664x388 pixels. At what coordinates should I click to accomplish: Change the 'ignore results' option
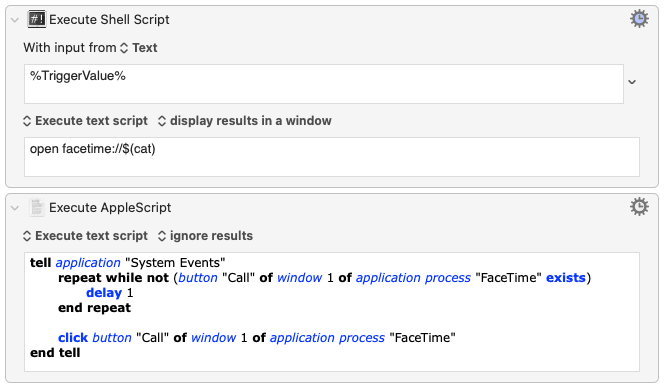coord(205,236)
